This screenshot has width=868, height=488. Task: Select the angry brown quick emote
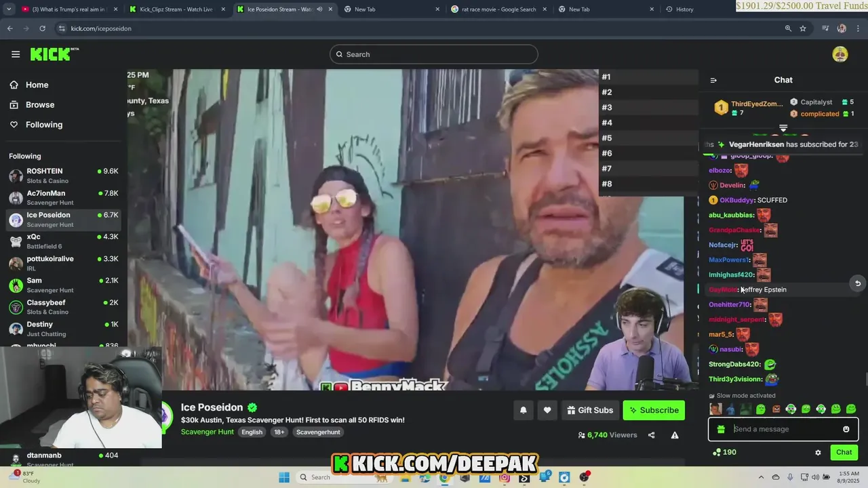(776, 409)
